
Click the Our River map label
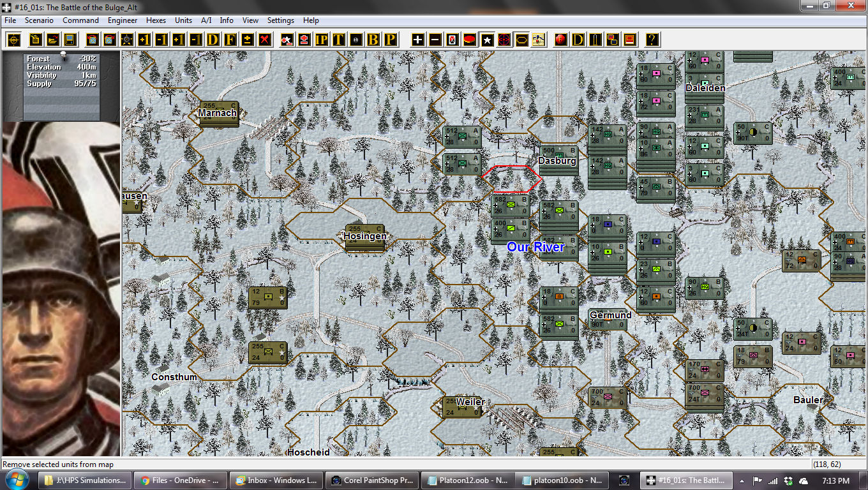coord(535,247)
